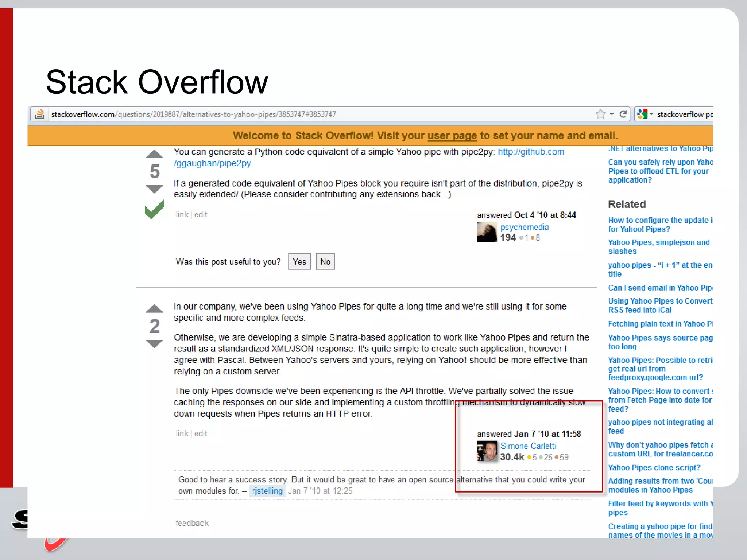
Task: Open 'Yahoo Pipes, simplejson and slashes' link
Action: (x=659, y=247)
